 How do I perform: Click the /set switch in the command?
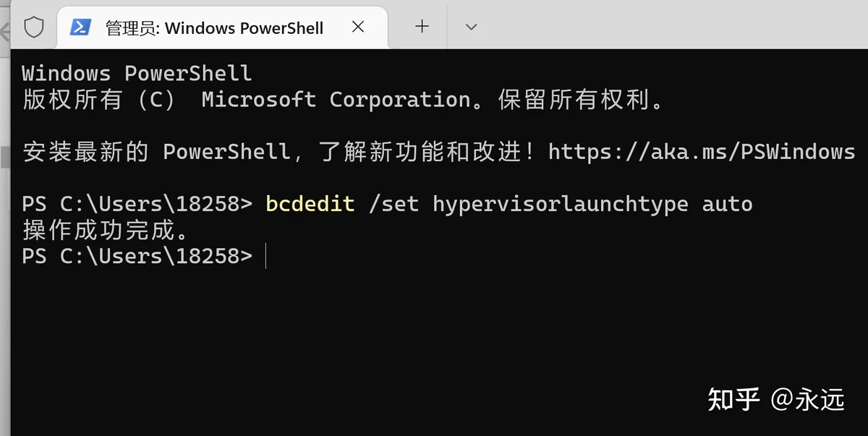pos(393,205)
